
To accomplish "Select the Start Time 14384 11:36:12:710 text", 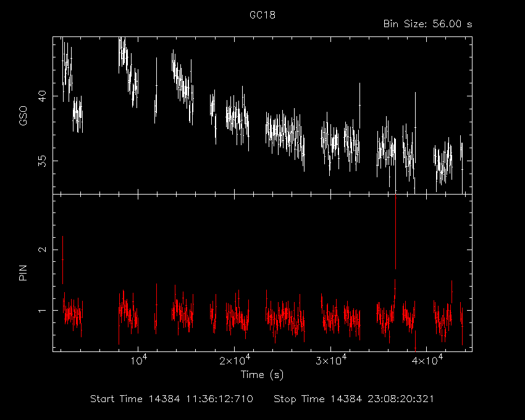I will [172, 399].
